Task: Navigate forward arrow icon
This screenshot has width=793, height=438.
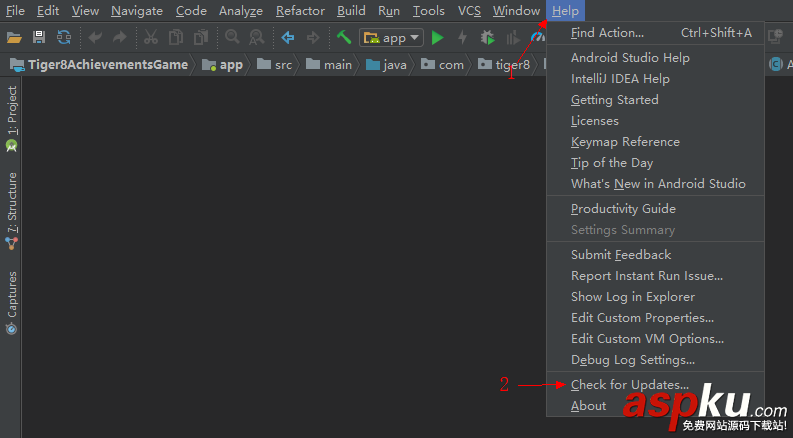Action: (313, 37)
